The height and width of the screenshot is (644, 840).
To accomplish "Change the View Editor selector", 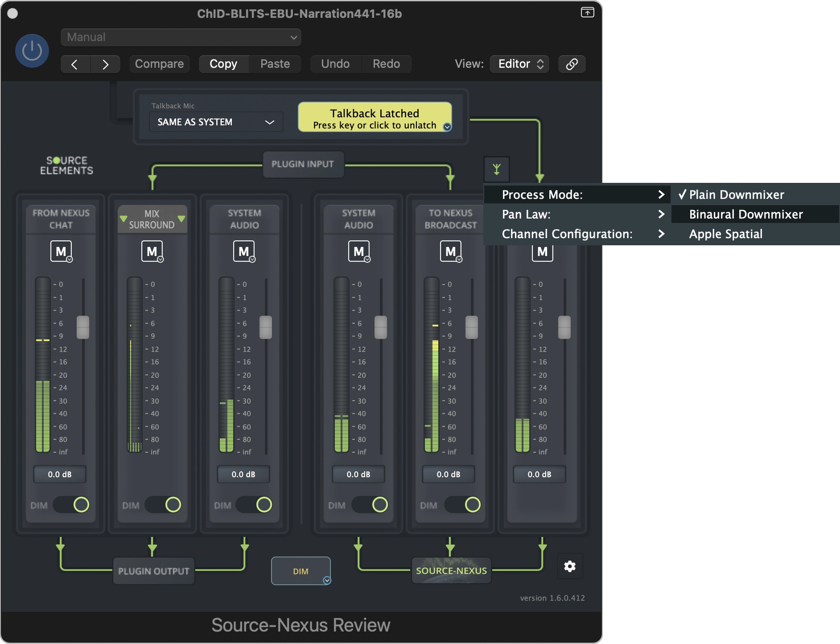I will (520, 64).
